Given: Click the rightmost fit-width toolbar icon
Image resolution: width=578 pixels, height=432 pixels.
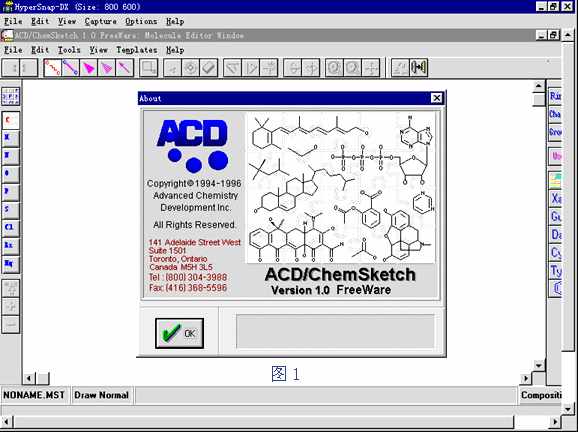Looking at the screenshot, I should point(419,68).
